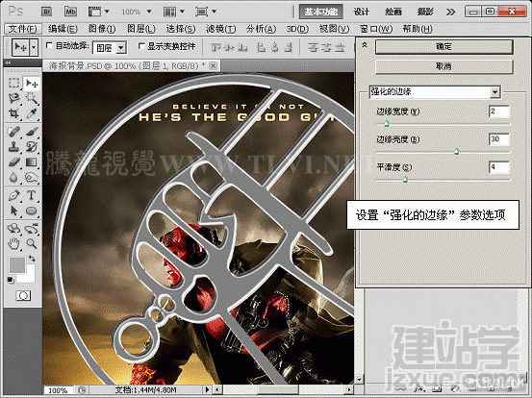Enable the 自动选择 checkbox
Viewport: 532px width, 398px height.
(x=49, y=45)
